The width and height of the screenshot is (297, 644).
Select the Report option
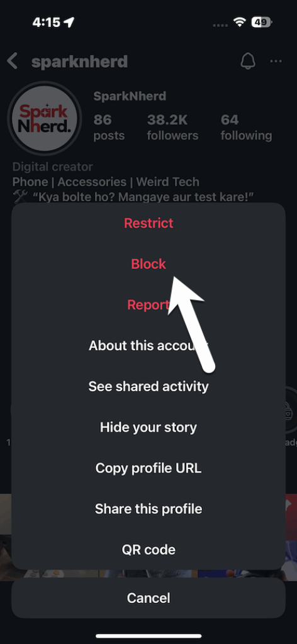click(148, 305)
